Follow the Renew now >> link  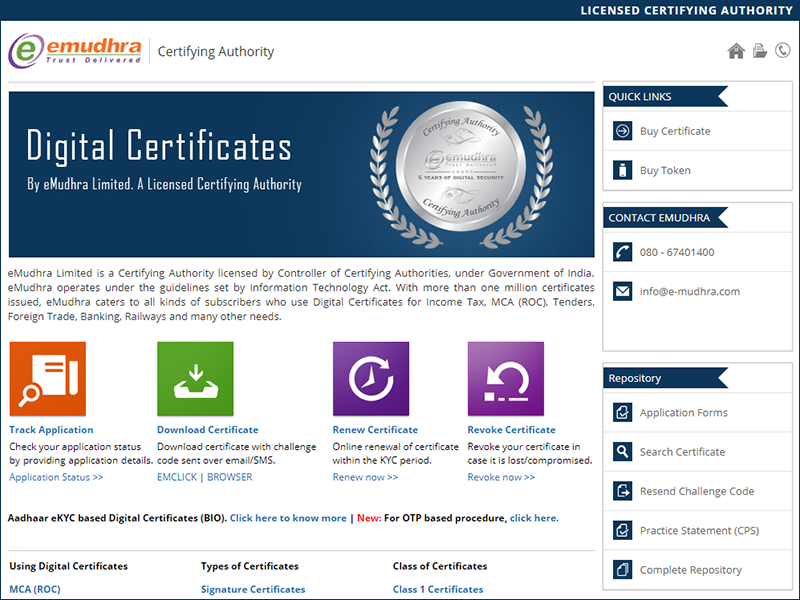pyautogui.click(x=365, y=477)
